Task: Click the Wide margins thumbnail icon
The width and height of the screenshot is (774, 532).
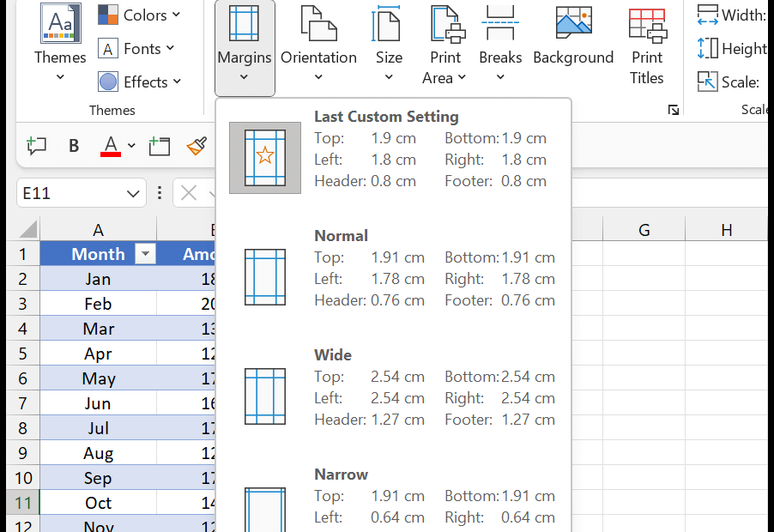Action: click(x=265, y=396)
